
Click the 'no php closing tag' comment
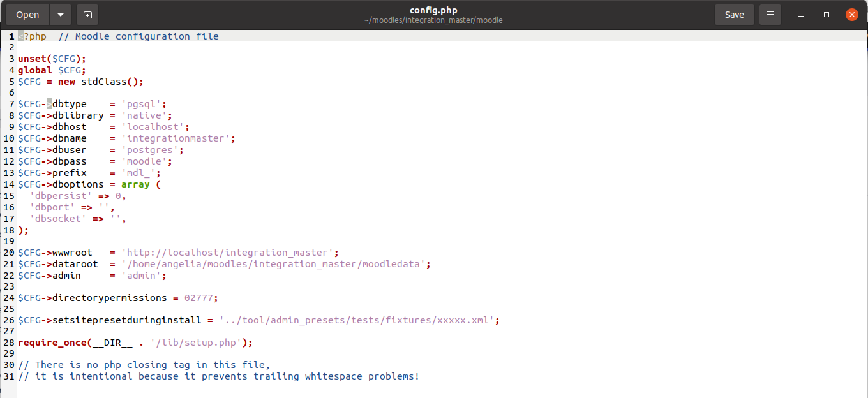[144, 365]
